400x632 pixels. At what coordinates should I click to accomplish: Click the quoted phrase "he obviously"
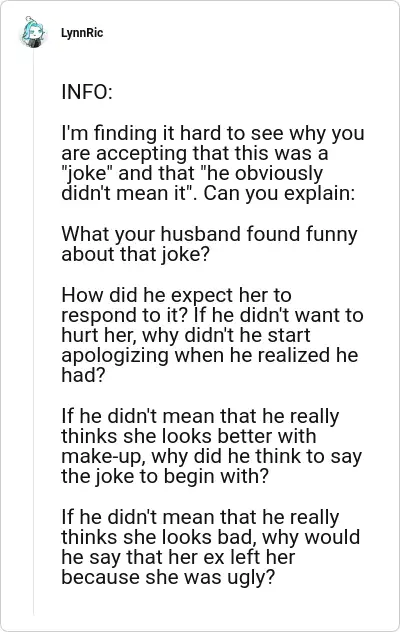coord(261,173)
